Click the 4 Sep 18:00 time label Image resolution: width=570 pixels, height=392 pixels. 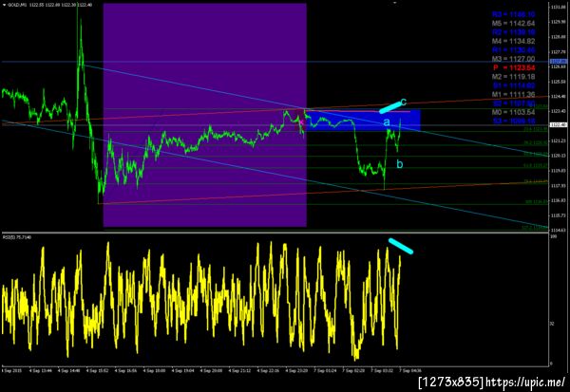(155, 371)
